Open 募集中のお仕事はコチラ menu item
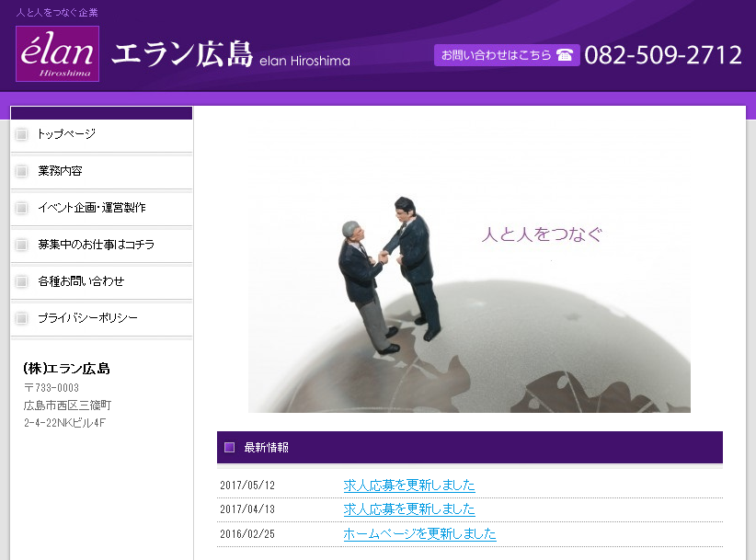 101,245
